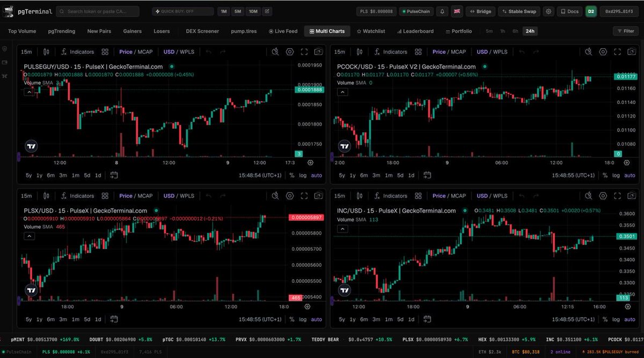Open axis settings gear in PLSX chart
The image size is (644, 358).
(x=308, y=307)
